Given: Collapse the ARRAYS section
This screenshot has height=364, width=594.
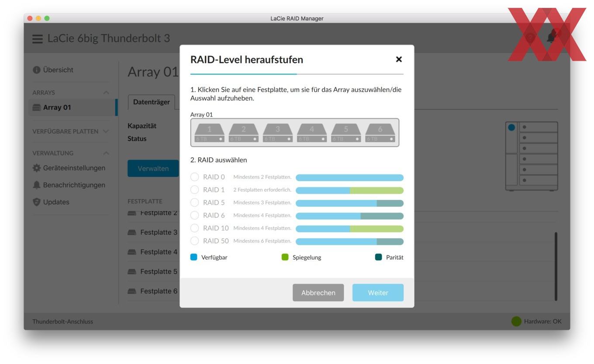Looking at the screenshot, I should tap(105, 93).
